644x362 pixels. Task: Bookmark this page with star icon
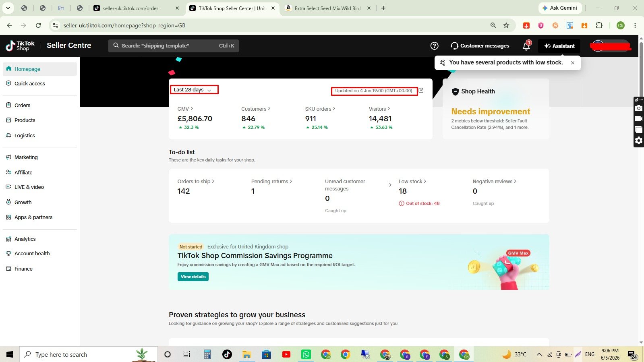coord(506,25)
